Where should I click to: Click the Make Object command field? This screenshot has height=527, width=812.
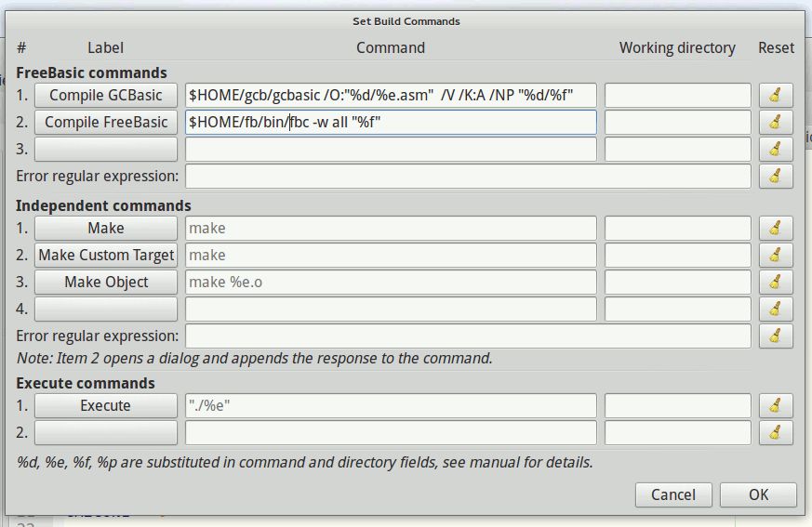(391, 282)
